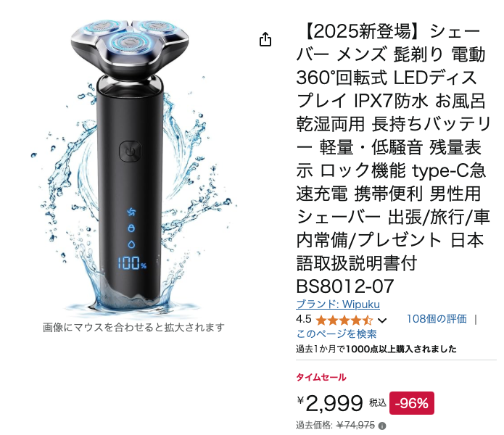
Task: Click the red タイムセール label
Action: point(321,377)
